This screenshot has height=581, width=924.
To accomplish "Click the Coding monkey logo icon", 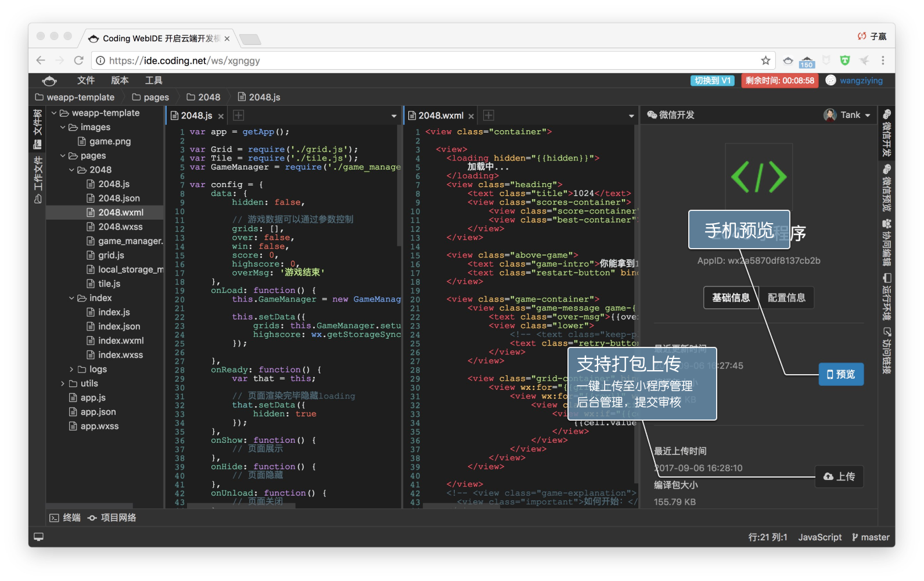I will coord(50,81).
